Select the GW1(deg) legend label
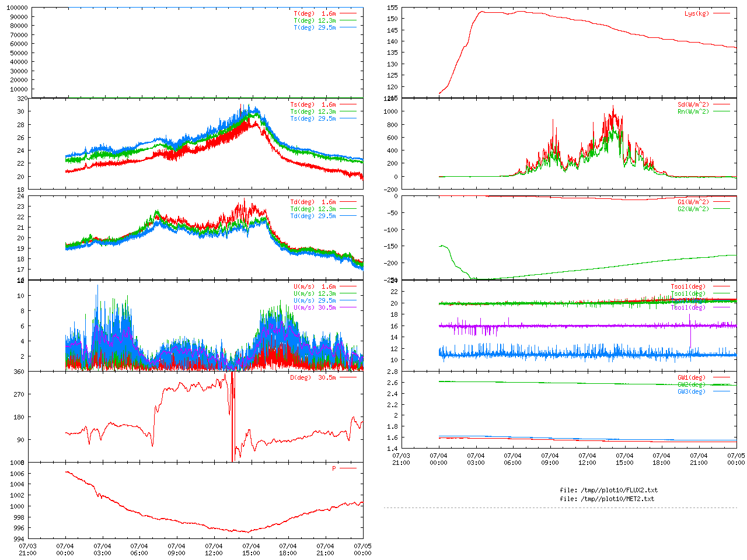The height and width of the screenshot is (560, 747). [x=691, y=377]
